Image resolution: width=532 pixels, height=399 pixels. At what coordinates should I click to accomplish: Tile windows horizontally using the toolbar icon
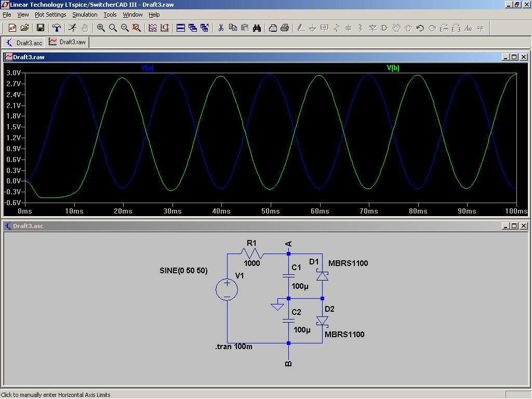pyautogui.click(x=181, y=28)
